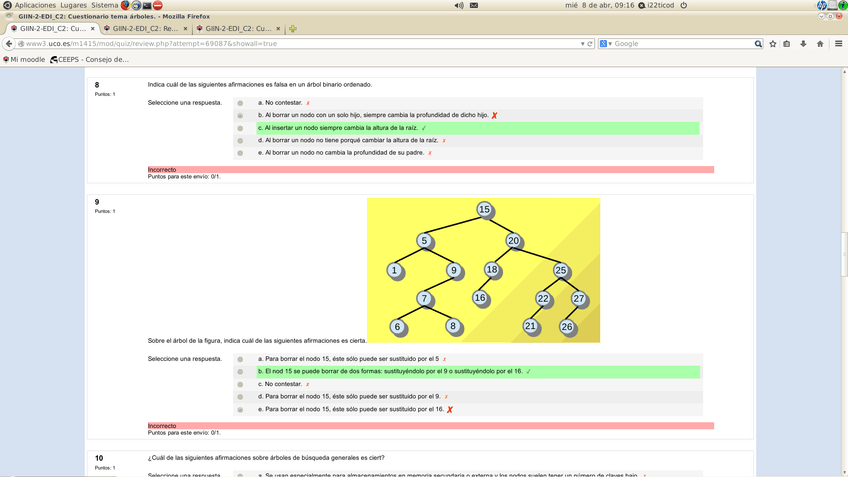Viewport: 848px width, 477px height.
Task: Click the volume speaker icon in panel
Action: coord(459,5)
